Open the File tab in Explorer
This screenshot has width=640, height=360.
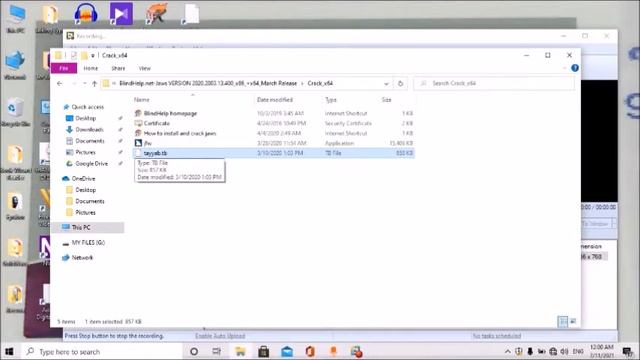point(64,68)
